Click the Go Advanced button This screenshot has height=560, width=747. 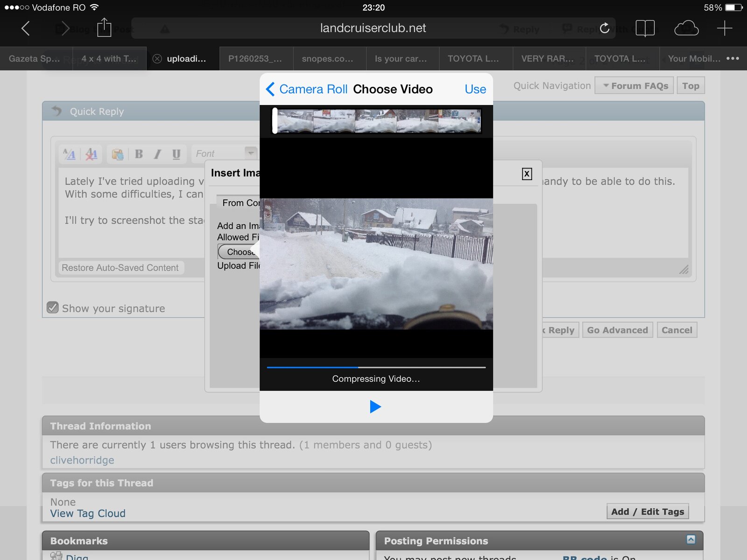(617, 330)
